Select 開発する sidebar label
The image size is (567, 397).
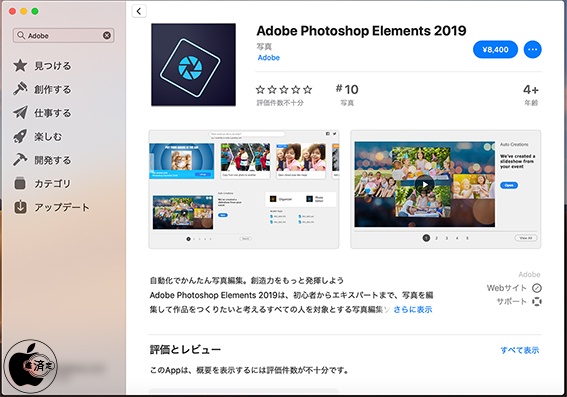tap(52, 160)
